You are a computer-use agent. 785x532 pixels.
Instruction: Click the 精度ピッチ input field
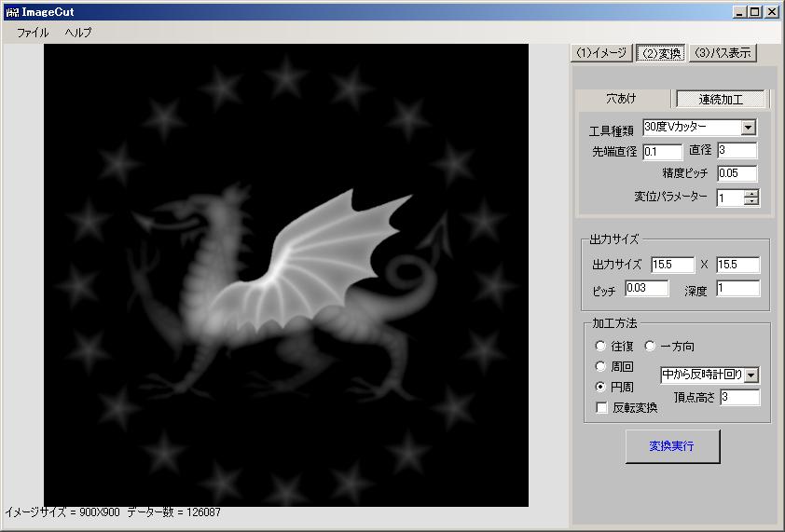737,173
